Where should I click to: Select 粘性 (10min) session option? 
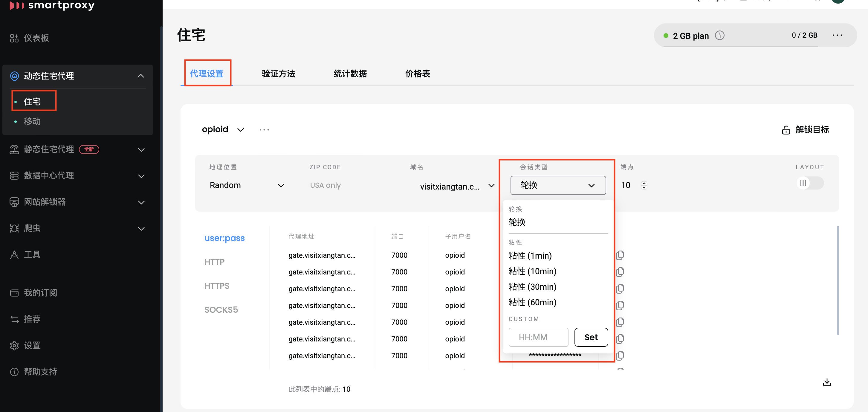[x=532, y=271]
